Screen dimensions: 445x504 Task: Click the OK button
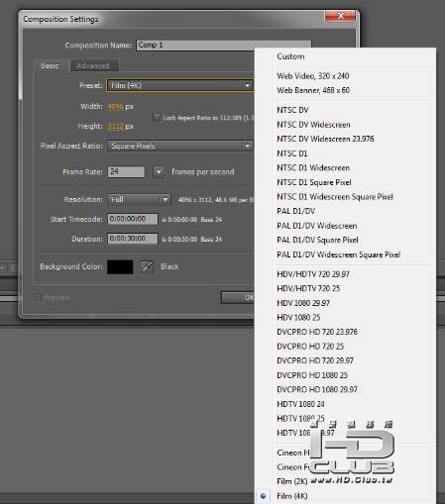click(238, 298)
